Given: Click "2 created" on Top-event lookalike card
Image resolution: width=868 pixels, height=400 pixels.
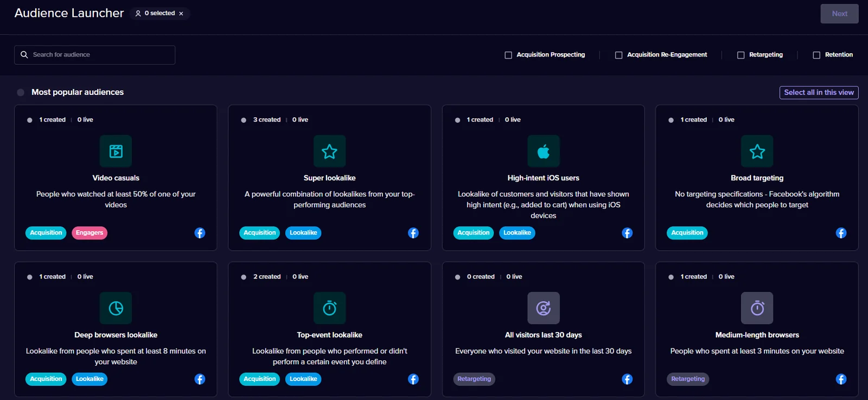Looking at the screenshot, I should click(267, 277).
